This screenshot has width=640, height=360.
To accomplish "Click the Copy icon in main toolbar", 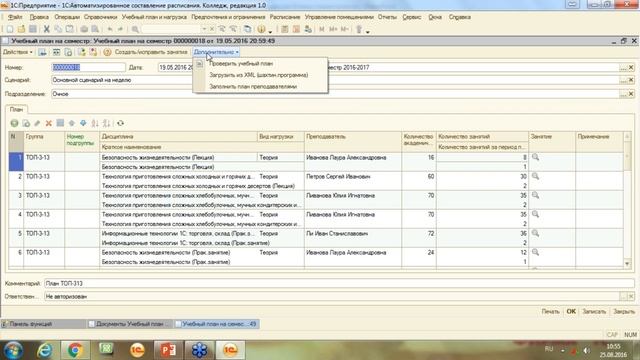I will (x=58, y=29).
